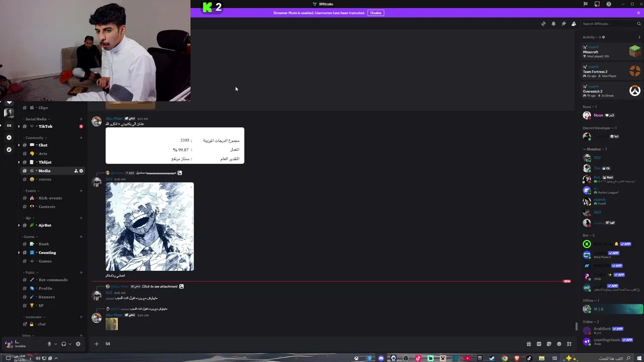This screenshot has height=362, width=644.
Task: Open the Clips channel
Action: click(53, 108)
